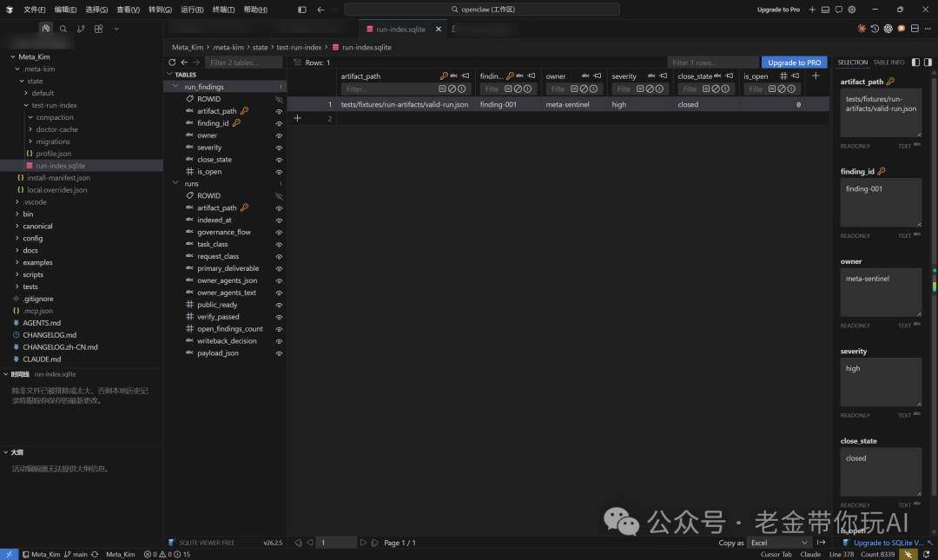Viewport: 938px width, 560px height.
Task: Toggle primary sidebar layout icon in title bar
Action: (302, 10)
